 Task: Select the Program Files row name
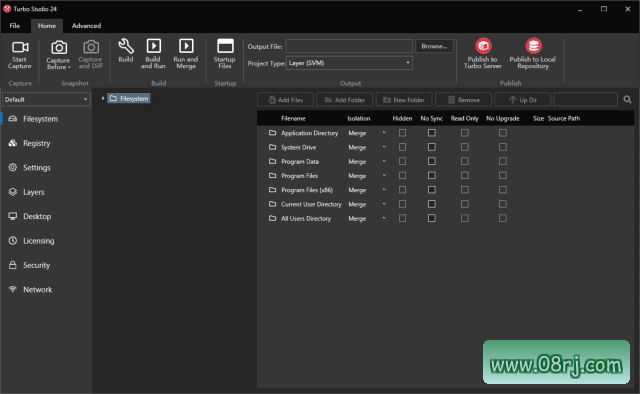pyautogui.click(x=300, y=176)
